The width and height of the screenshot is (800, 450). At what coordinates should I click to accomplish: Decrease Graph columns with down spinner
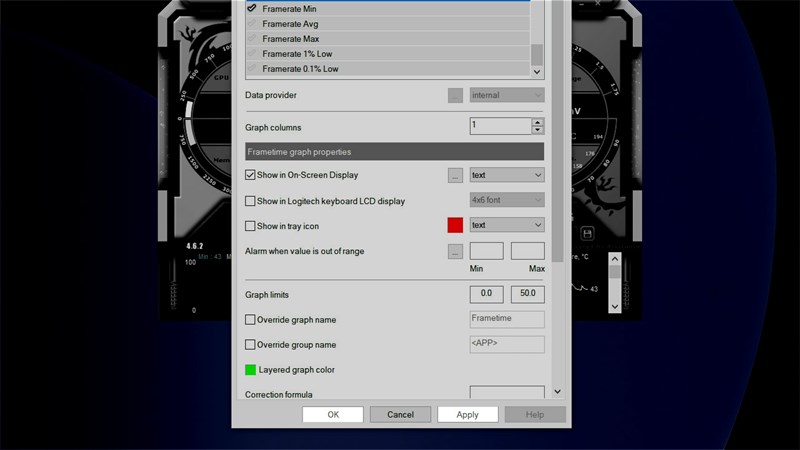point(537,130)
